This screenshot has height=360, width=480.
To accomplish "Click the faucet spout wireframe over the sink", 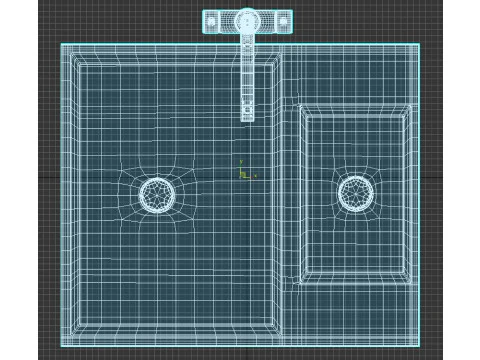I will (247, 78).
